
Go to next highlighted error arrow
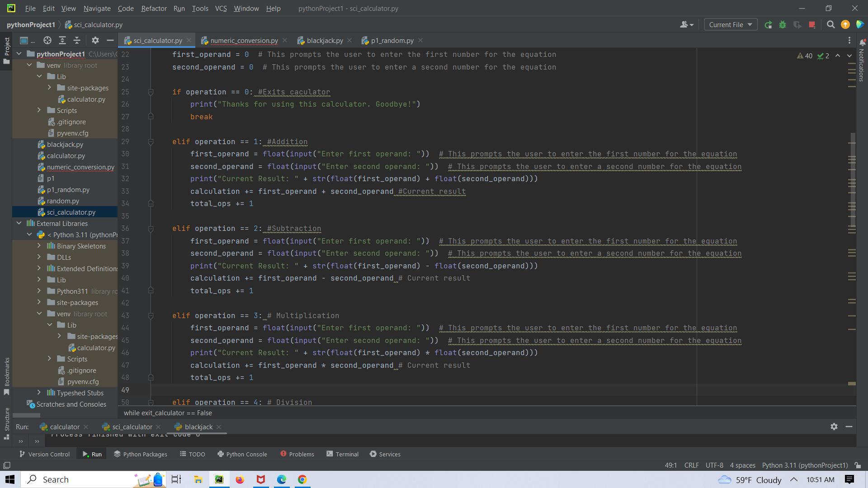849,56
